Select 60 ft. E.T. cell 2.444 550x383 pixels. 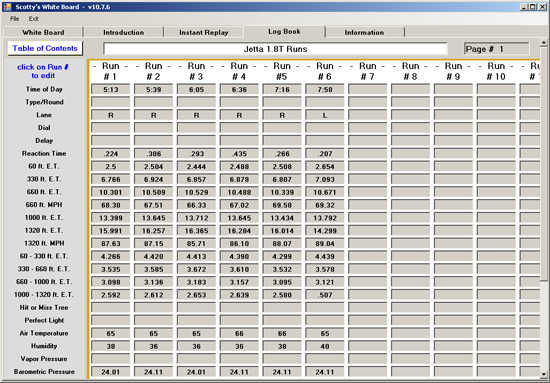point(196,167)
